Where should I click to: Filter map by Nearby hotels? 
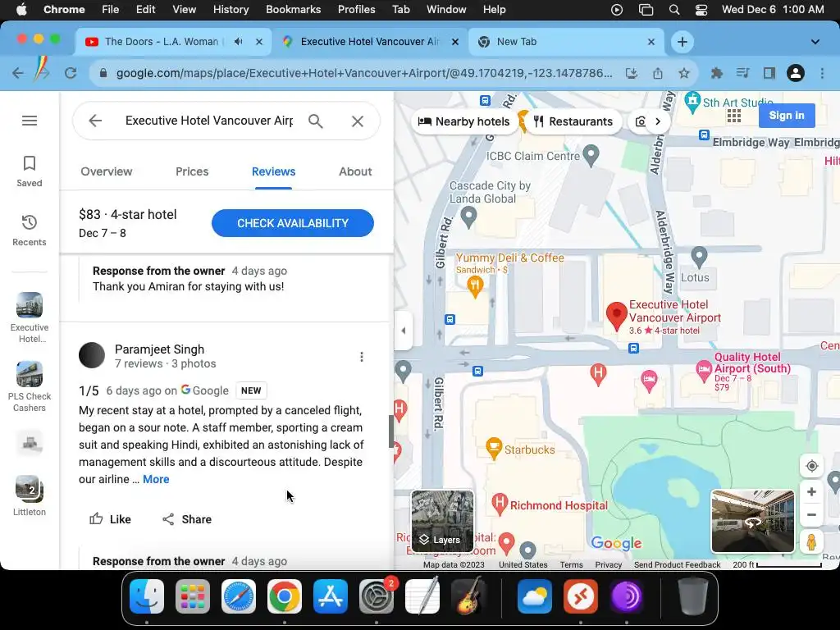click(464, 121)
